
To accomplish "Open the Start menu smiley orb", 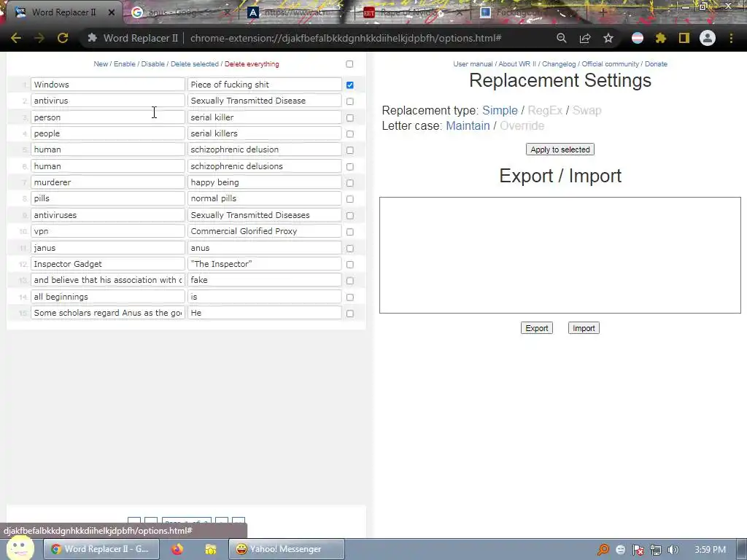I will [20, 548].
